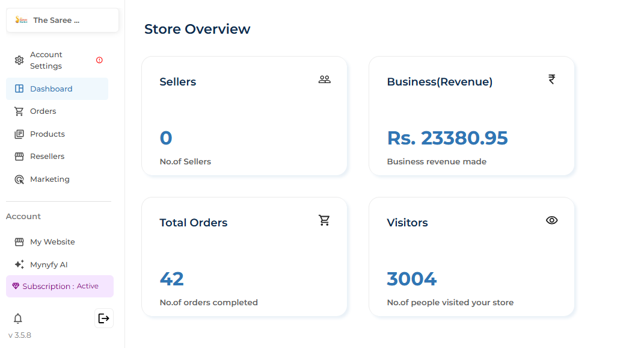Click the Sellers people icon on the card
644x348 pixels.
point(324,79)
